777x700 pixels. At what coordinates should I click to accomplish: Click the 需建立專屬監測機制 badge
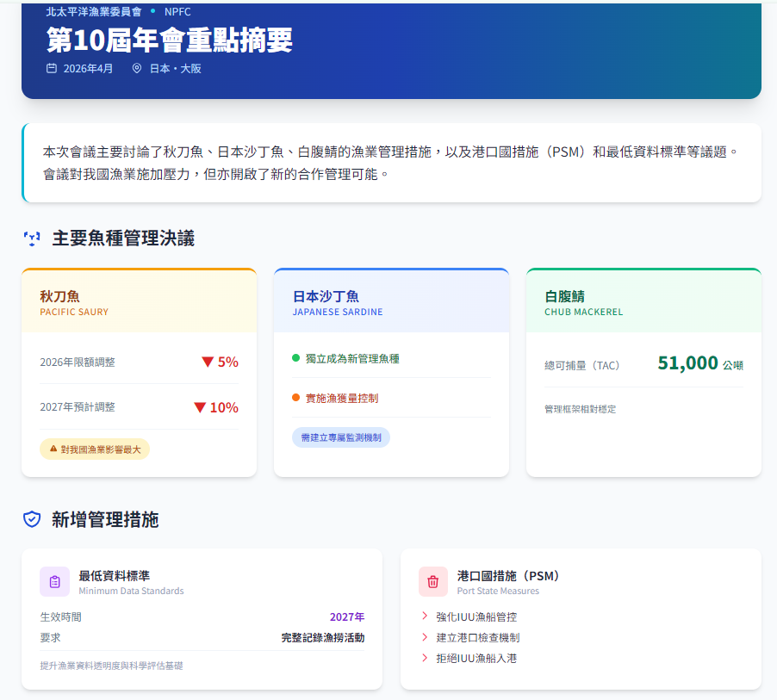click(x=341, y=438)
